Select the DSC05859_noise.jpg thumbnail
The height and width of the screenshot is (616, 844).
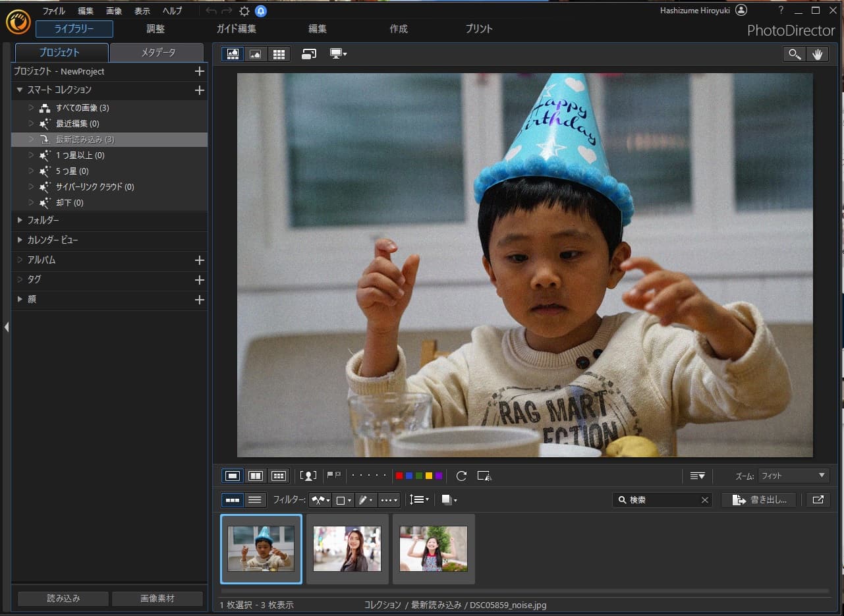coord(261,549)
